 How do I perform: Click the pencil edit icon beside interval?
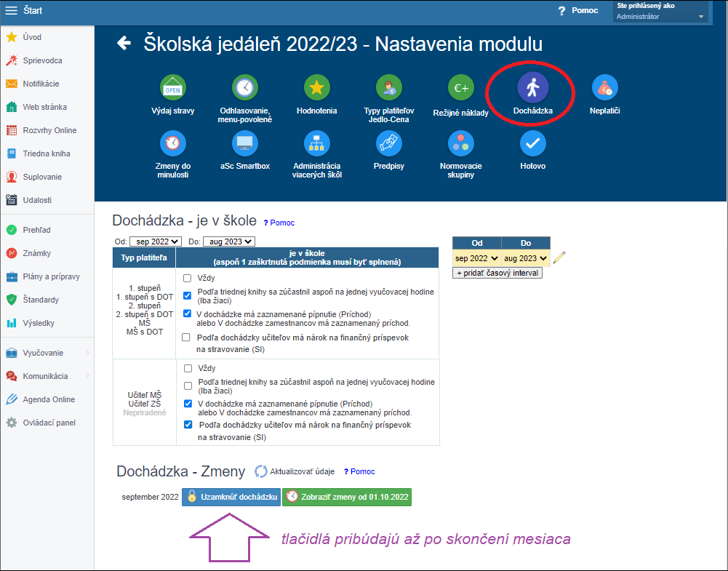pos(559,257)
